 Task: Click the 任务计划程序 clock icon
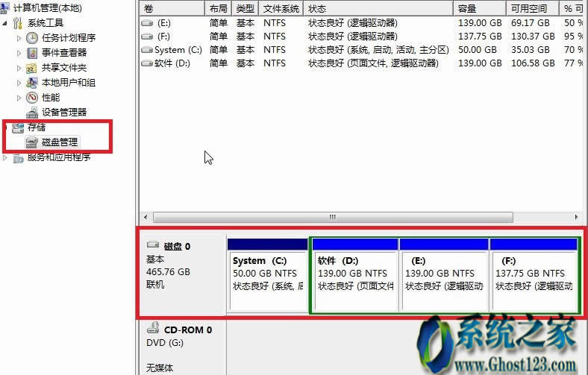(x=32, y=37)
